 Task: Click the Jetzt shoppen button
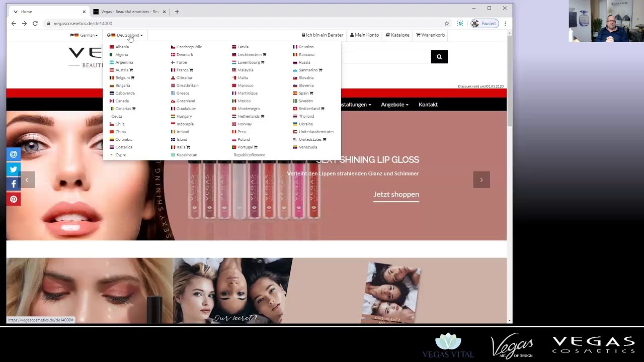[396, 194]
